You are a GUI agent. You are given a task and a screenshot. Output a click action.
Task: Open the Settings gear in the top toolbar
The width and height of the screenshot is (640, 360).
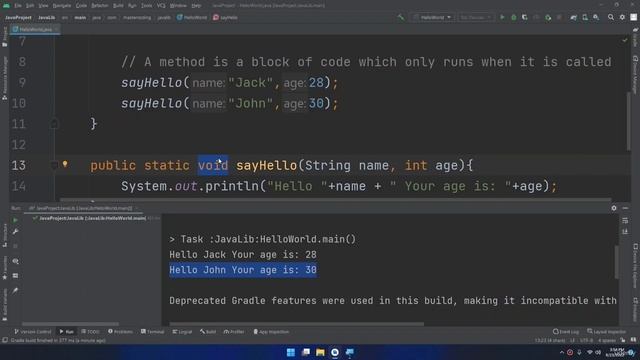pyautogui.click(x=622, y=18)
